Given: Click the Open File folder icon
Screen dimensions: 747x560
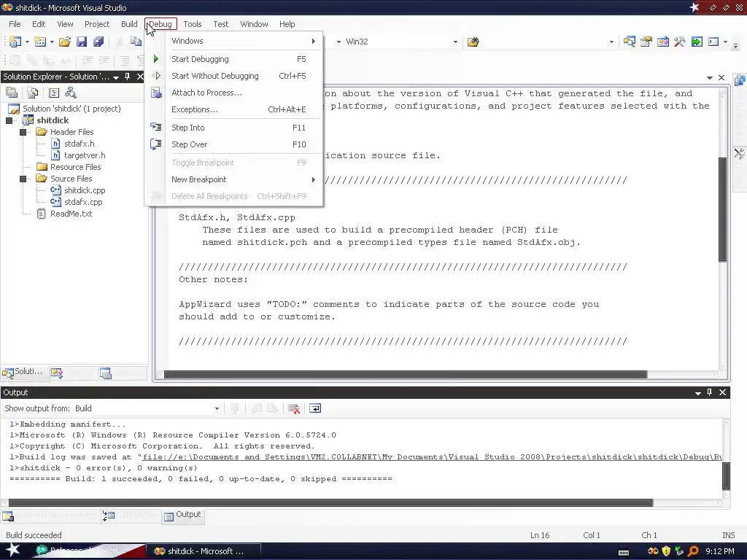Looking at the screenshot, I should point(65,42).
